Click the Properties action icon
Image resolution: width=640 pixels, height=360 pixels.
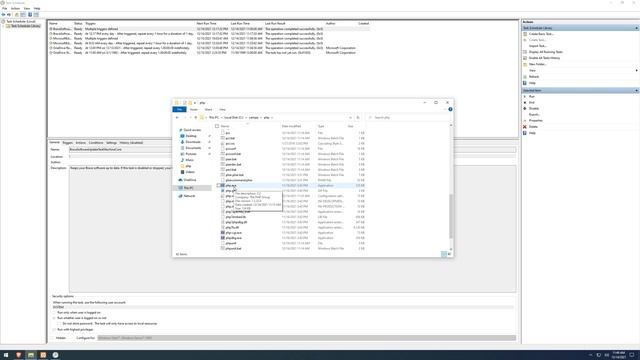click(525, 121)
